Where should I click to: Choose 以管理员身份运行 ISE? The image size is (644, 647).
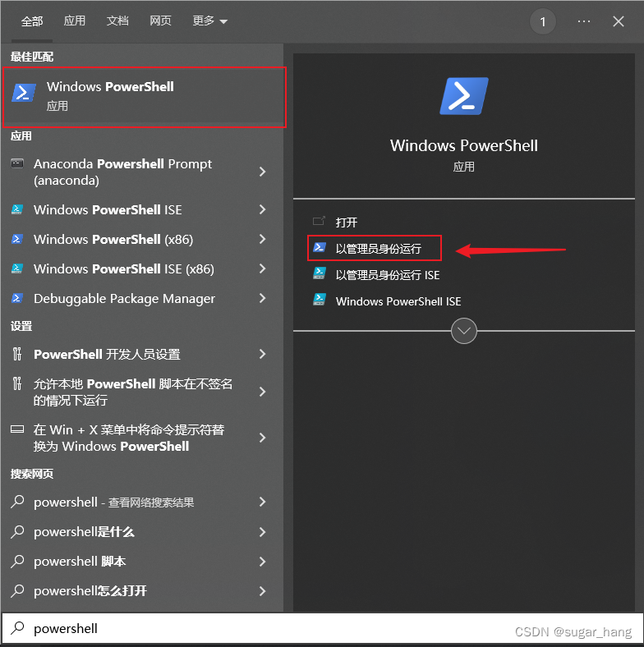click(x=388, y=275)
